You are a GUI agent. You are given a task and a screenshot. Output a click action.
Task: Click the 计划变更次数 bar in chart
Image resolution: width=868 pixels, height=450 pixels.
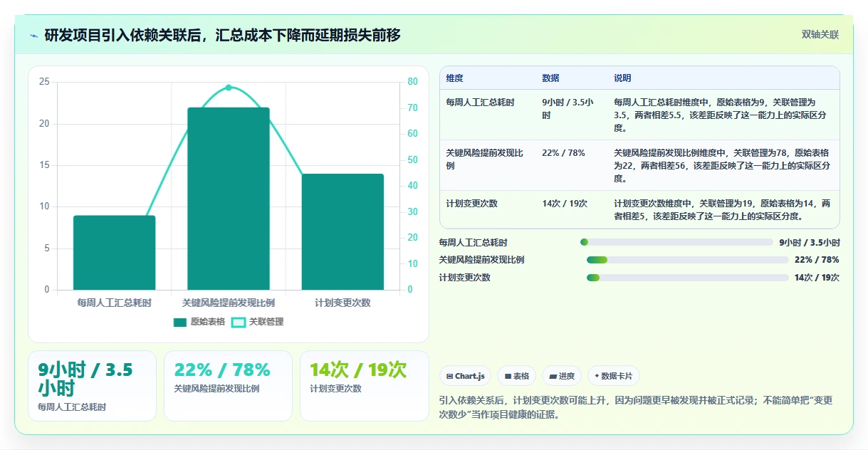point(343,232)
